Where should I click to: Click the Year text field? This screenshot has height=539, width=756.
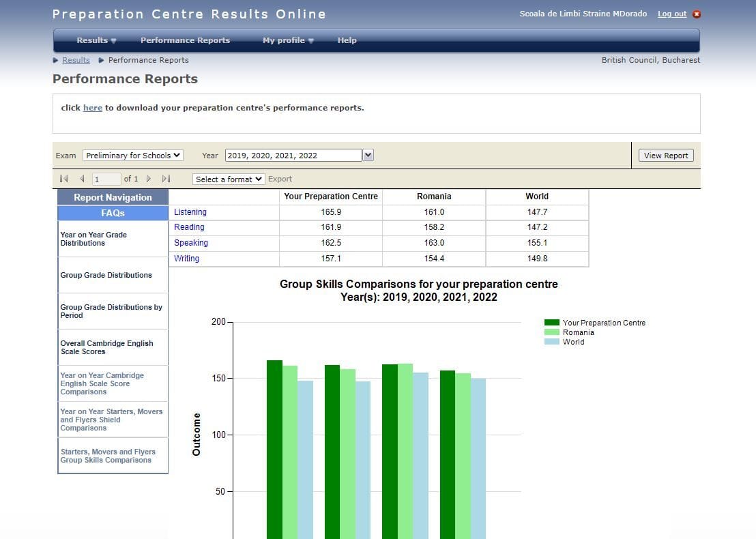coord(293,156)
